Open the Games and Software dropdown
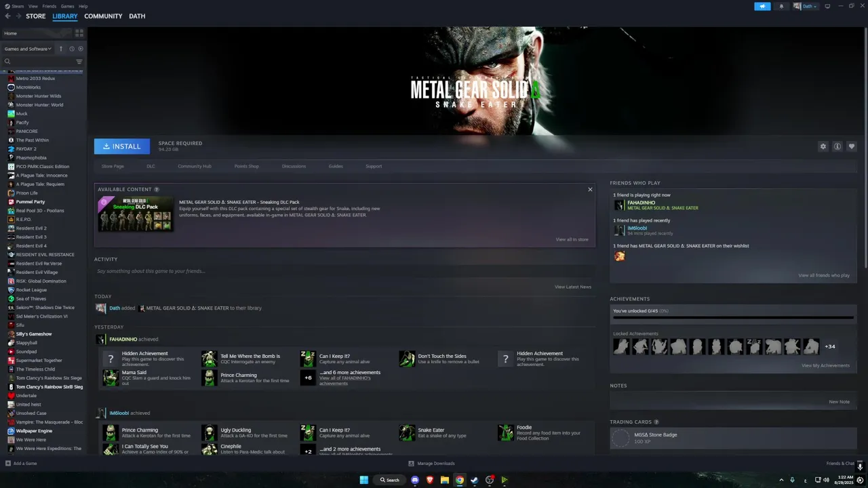868x488 pixels. pos(28,49)
